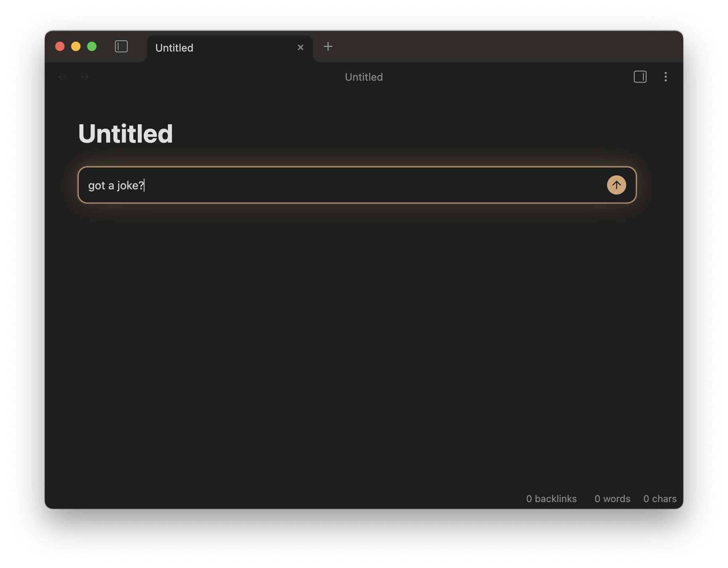The image size is (728, 568).
Task: Send the prompt with the up-arrow button
Action: (x=616, y=185)
